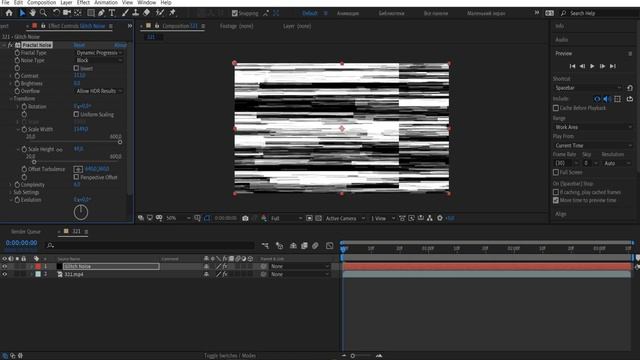This screenshot has width=640, height=360.
Task: Open the Effect menu
Action: click(x=83, y=2)
